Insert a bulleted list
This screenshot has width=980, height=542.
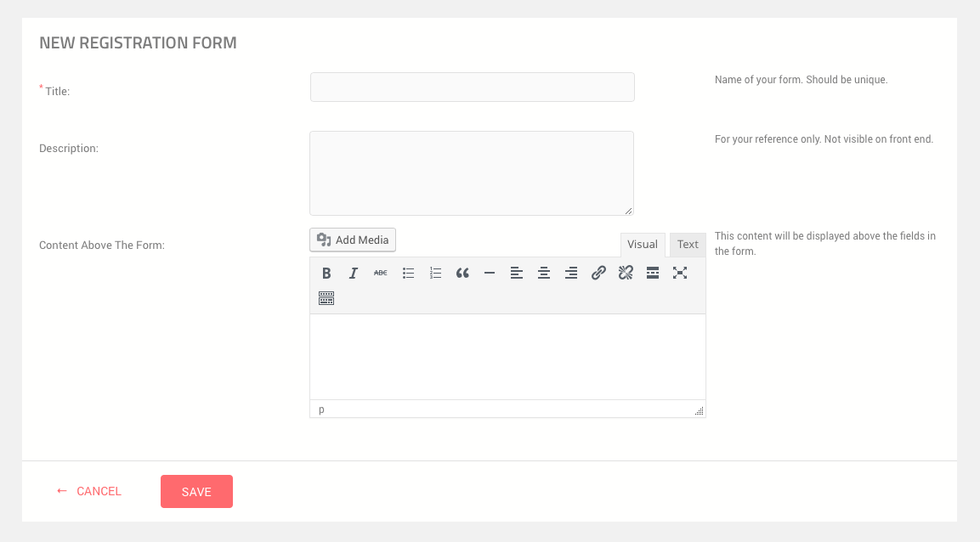[408, 274]
